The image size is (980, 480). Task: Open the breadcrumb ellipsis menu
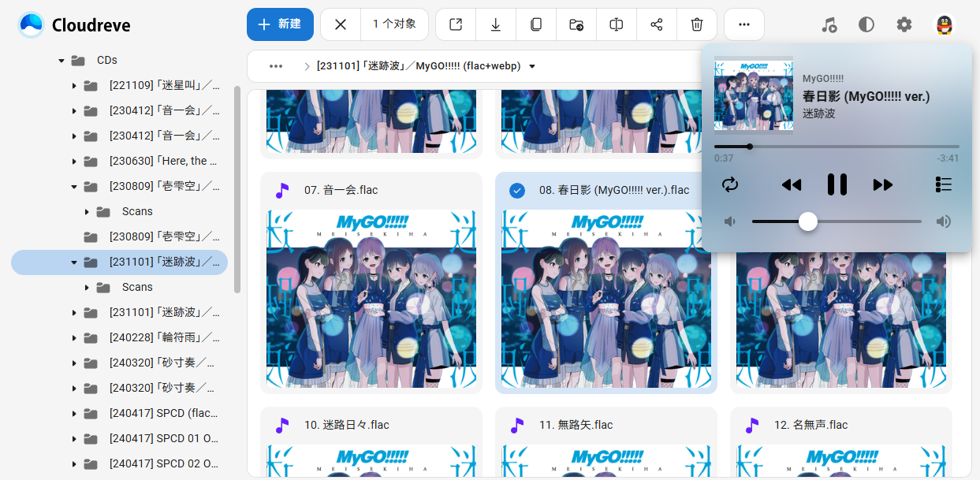[x=275, y=66]
